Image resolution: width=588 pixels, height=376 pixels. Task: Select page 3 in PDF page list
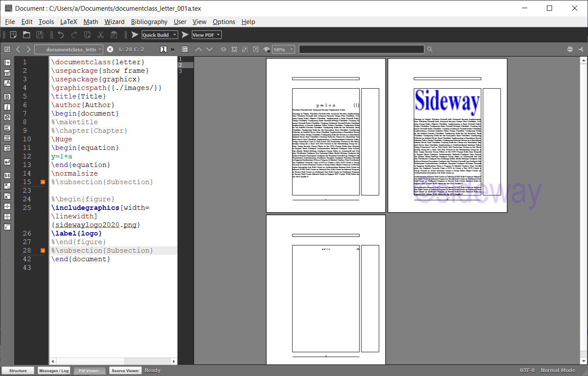tap(185, 71)
